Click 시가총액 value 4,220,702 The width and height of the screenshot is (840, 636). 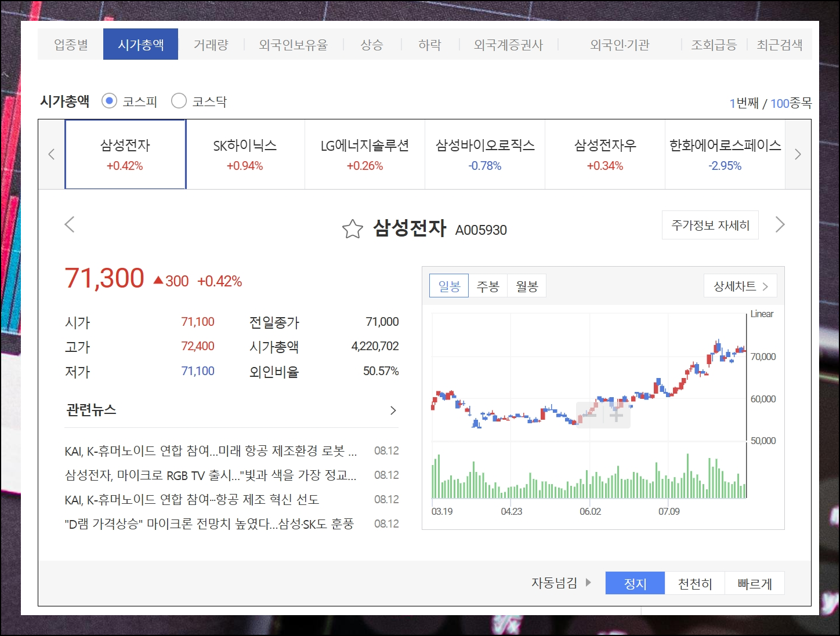tap(375, 346)
